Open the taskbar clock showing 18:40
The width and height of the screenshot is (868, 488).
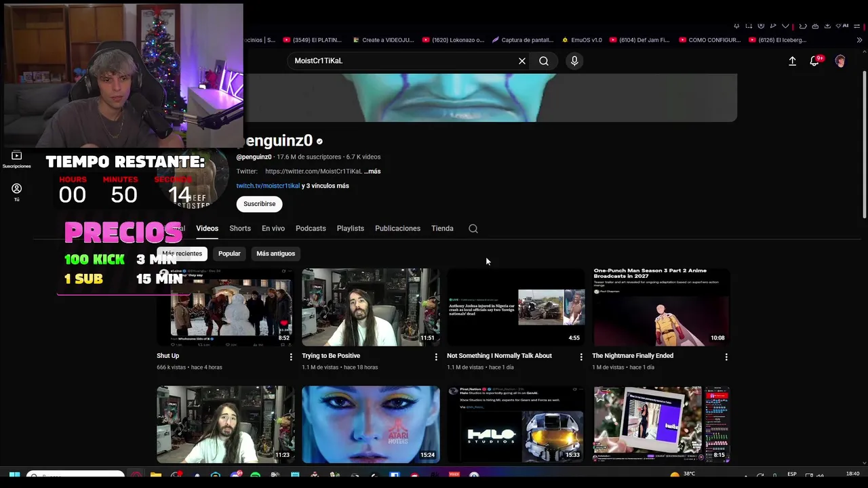(x=852, y=474)
